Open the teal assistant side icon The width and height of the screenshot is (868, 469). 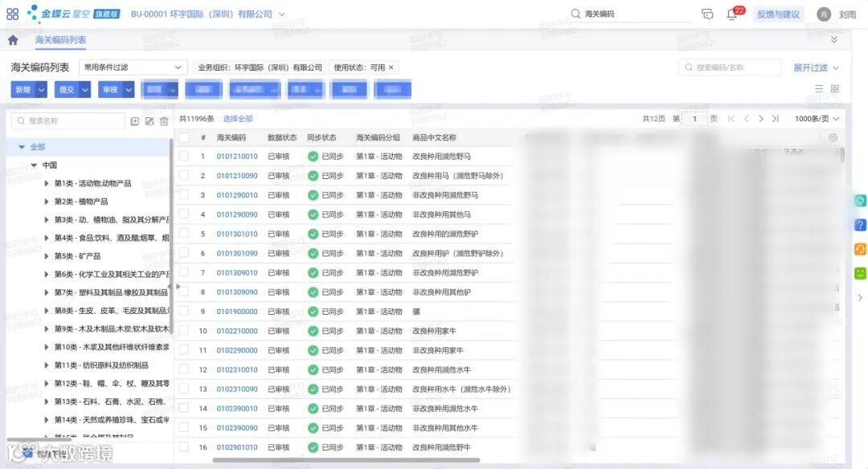(x=860, y=200)
